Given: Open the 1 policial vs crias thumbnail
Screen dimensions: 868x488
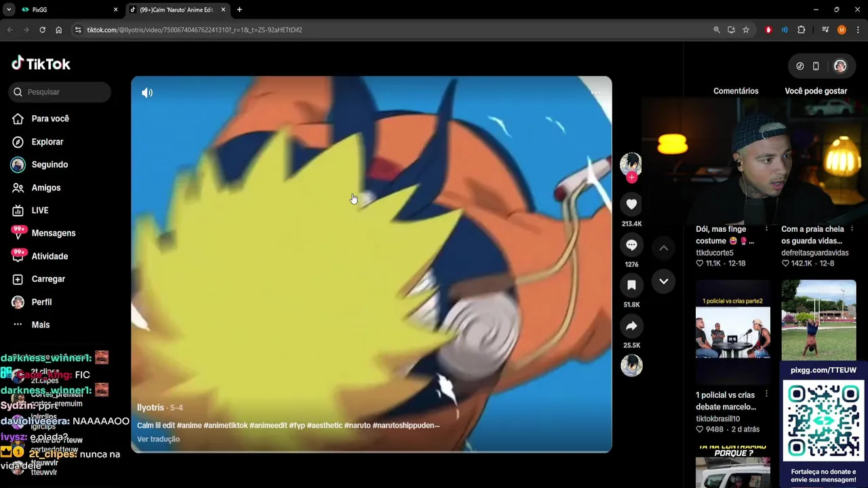Looking at the screenshot, I should tap(732, 332).
